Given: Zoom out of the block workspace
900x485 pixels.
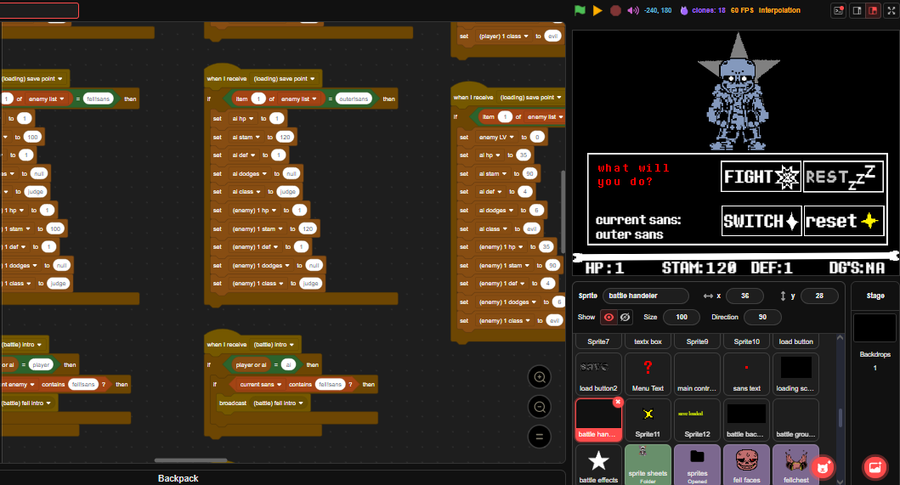Looking at the screenshot, I should coord(540,407).
